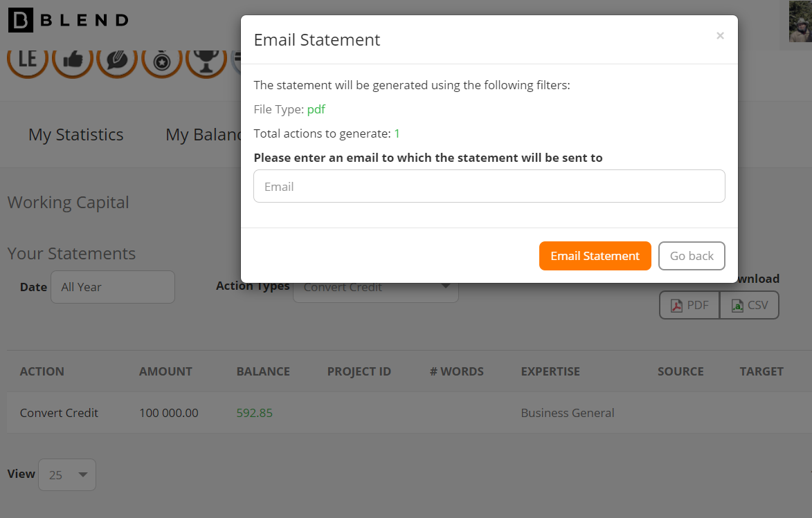The image size is (812, 518).
Task: Switch to the My Balance tab
Action: pos(203,135)
